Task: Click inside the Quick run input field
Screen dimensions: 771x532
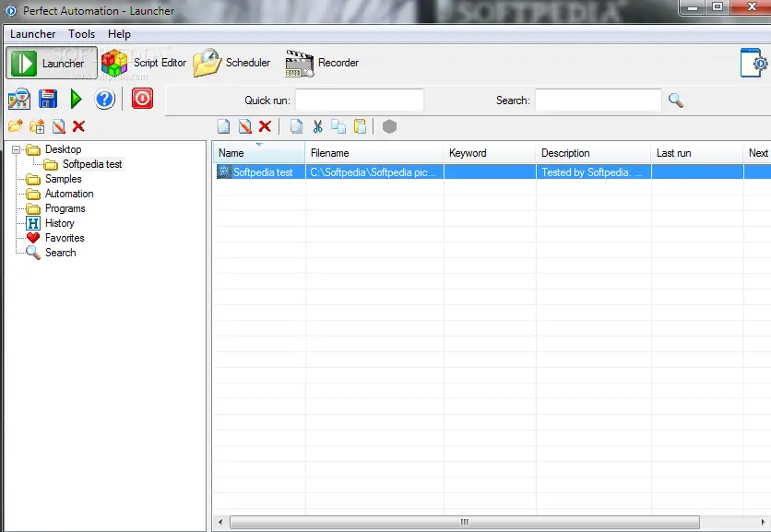Action: pyautogui.click(x=360, y=100)
